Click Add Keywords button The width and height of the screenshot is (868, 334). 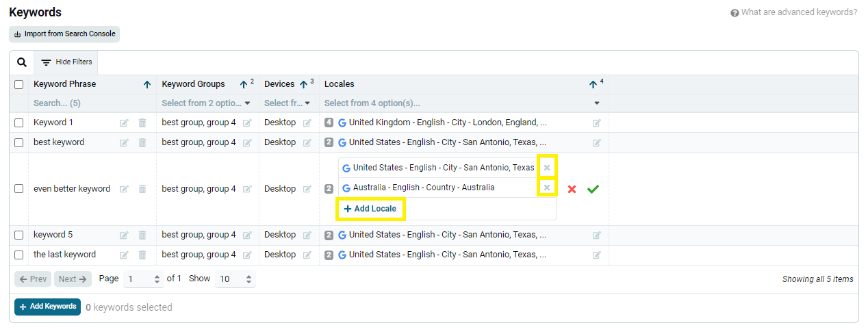coord(47,307)
